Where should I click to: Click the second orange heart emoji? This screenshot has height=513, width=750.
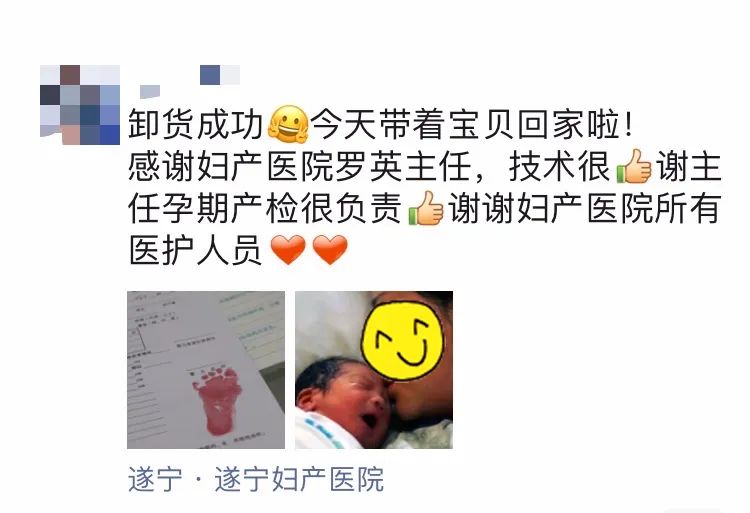330,250
